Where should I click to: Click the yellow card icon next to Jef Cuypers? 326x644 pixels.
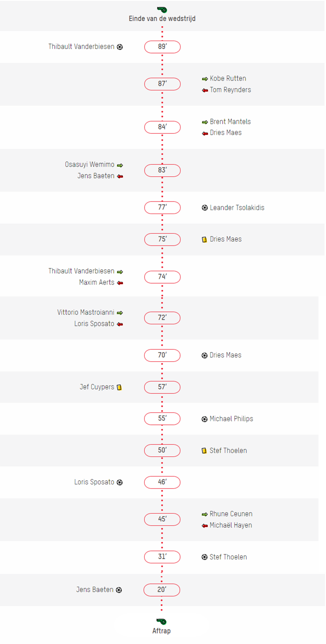point(119,387)
